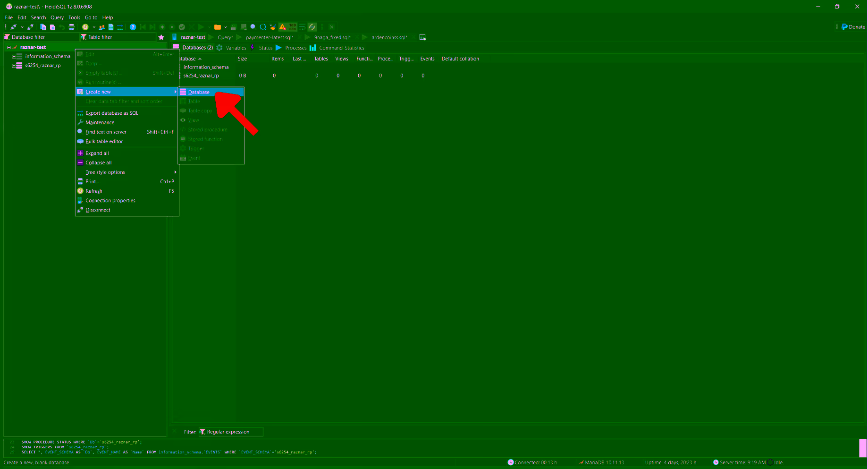Open the session manager dropdown arrow
Viewport: 868px width, 469px height.
(x=22, y=27)
